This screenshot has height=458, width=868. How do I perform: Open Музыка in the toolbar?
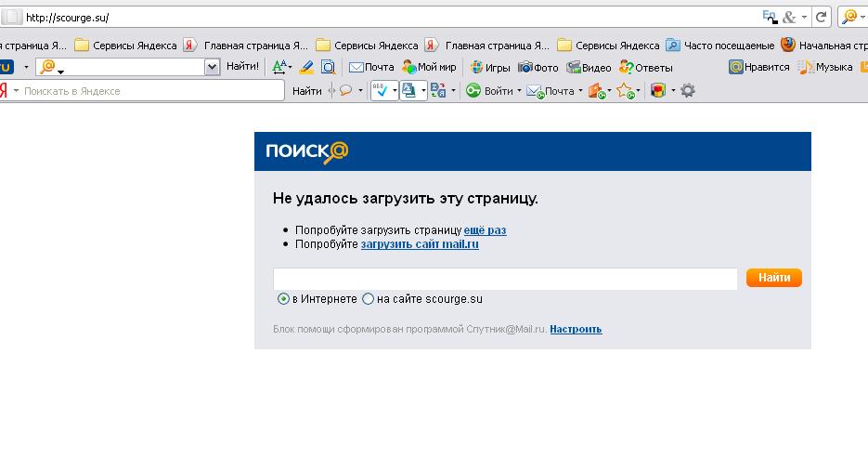click(x=825, y=67)
